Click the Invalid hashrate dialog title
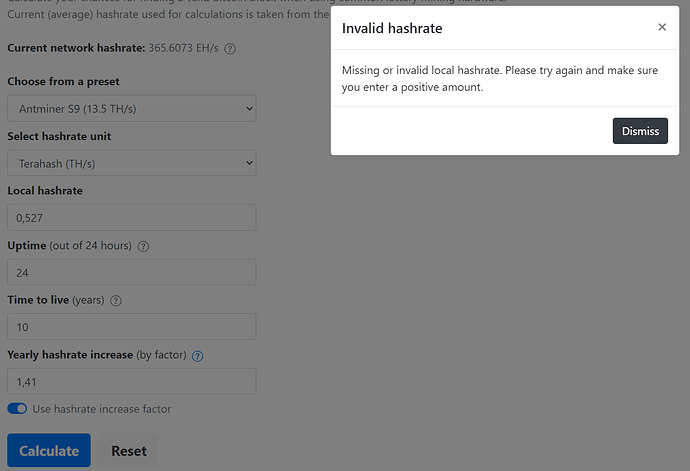This screenshot has width=690, height=471. coord(392,28)
